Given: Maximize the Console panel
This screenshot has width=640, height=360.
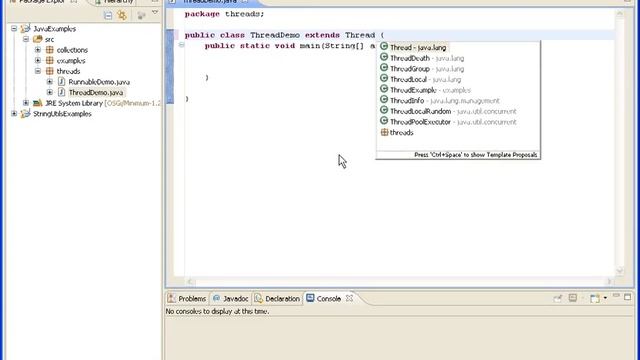Looking at the screenshot, I should [627, 297].
